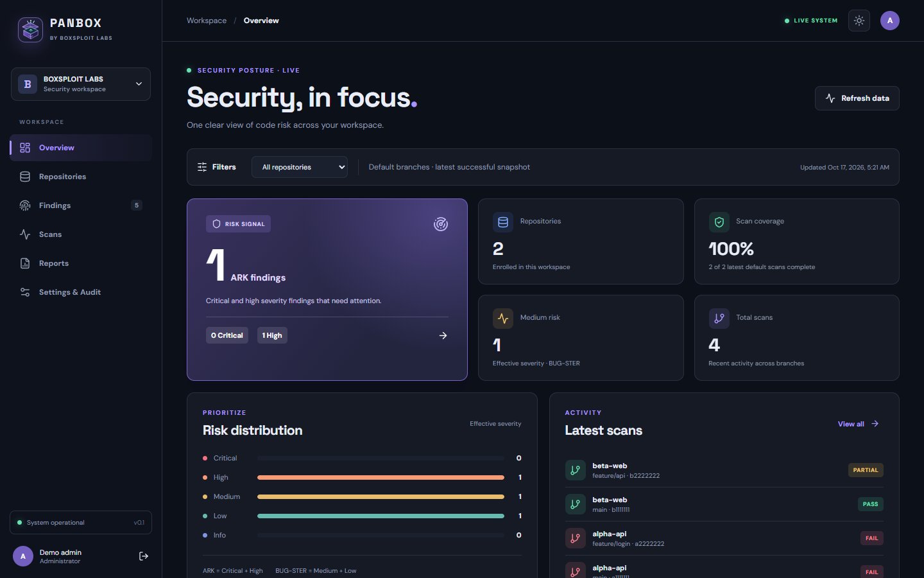Click FAIL badge for alpha-api feature/login
This screenshot has height=578, width=924.
pos(872,538)
